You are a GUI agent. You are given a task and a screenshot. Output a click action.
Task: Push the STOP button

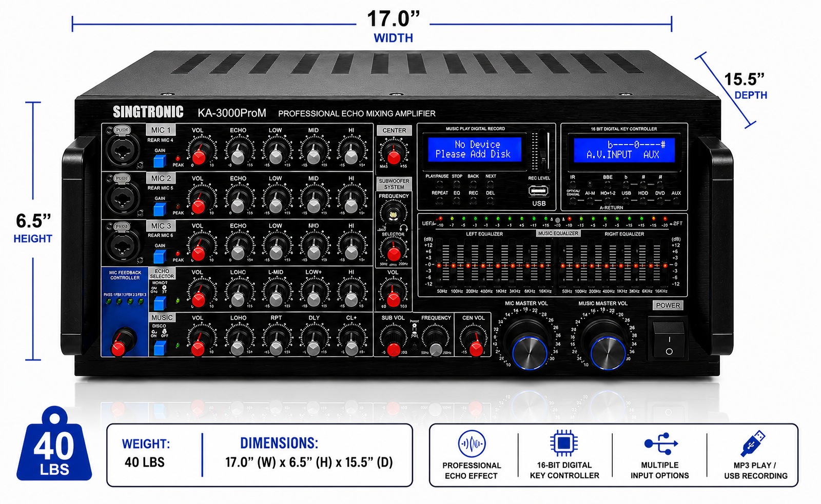click(457, 184)
